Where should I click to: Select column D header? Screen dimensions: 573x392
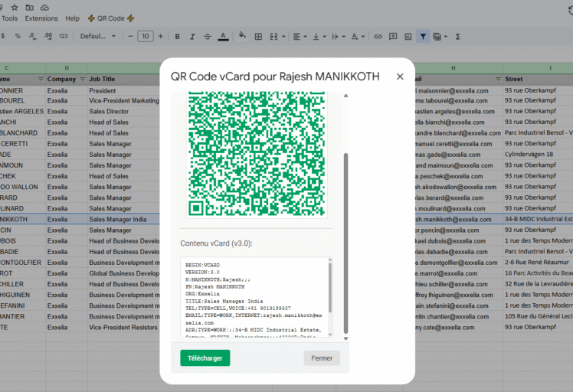pyautogui.click(x=67, y=68)
